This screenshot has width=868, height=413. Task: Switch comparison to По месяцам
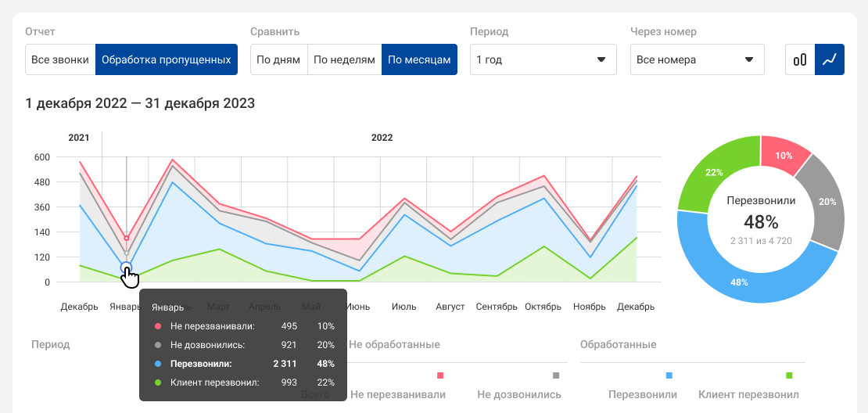419,59
